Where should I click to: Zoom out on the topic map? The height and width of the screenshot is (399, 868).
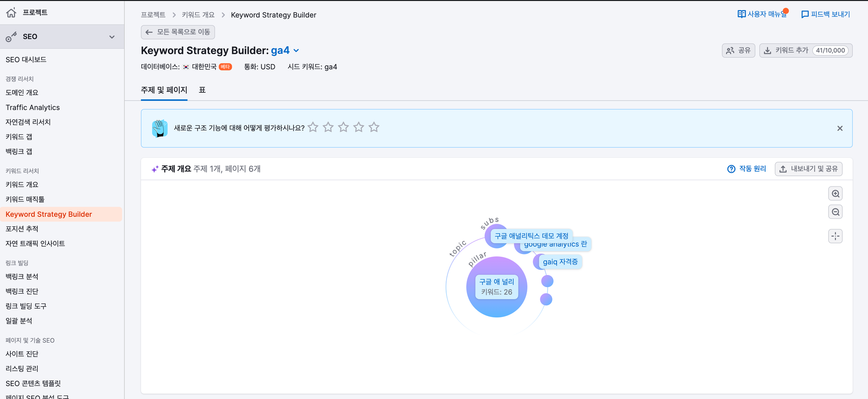[835, 212]
